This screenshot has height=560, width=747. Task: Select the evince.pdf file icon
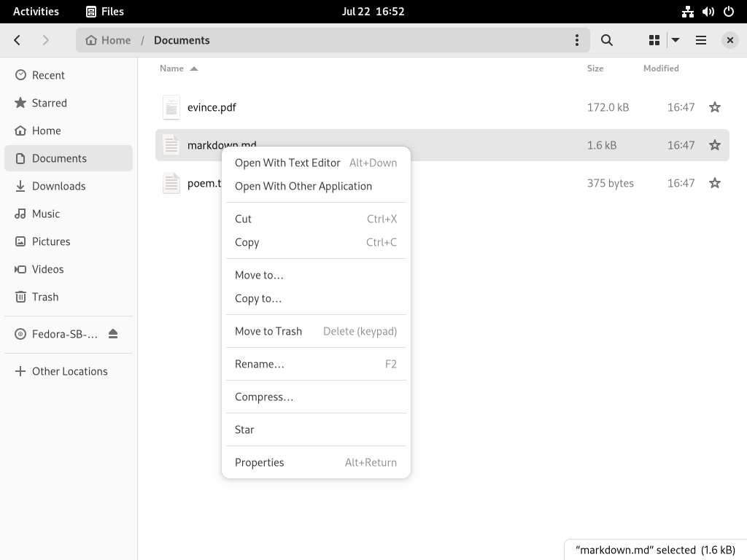click(171, 107)
